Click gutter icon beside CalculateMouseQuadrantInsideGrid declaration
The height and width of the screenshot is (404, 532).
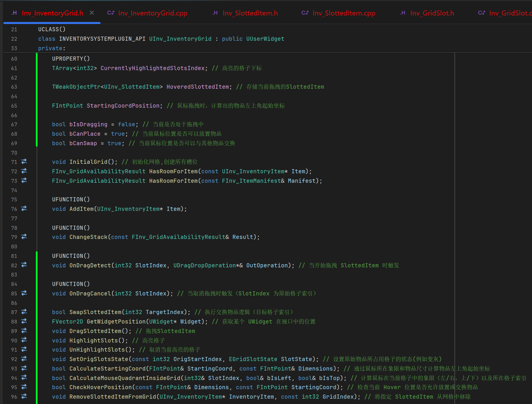tap(24, 377)
